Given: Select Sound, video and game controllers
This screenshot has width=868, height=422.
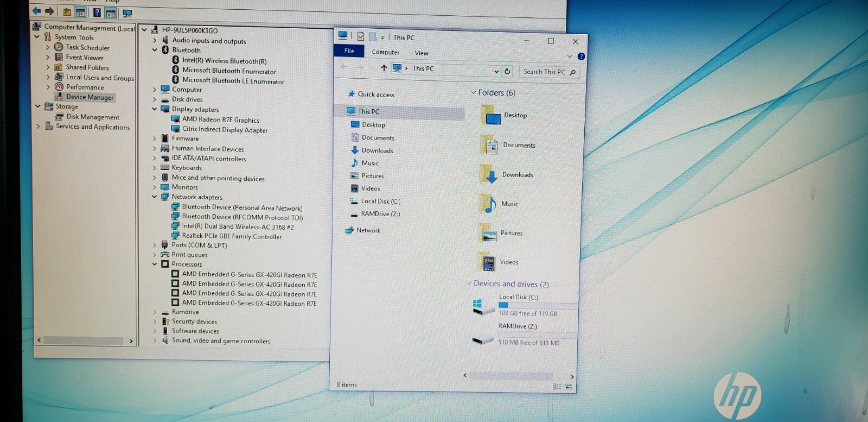Looking at the screenshot, I should tap(221, 341).
